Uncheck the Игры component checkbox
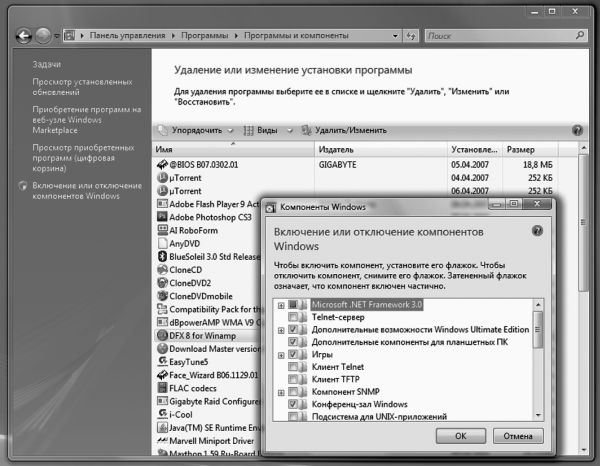600x466 pixels. pyautogui.click(x=293, y=354)
